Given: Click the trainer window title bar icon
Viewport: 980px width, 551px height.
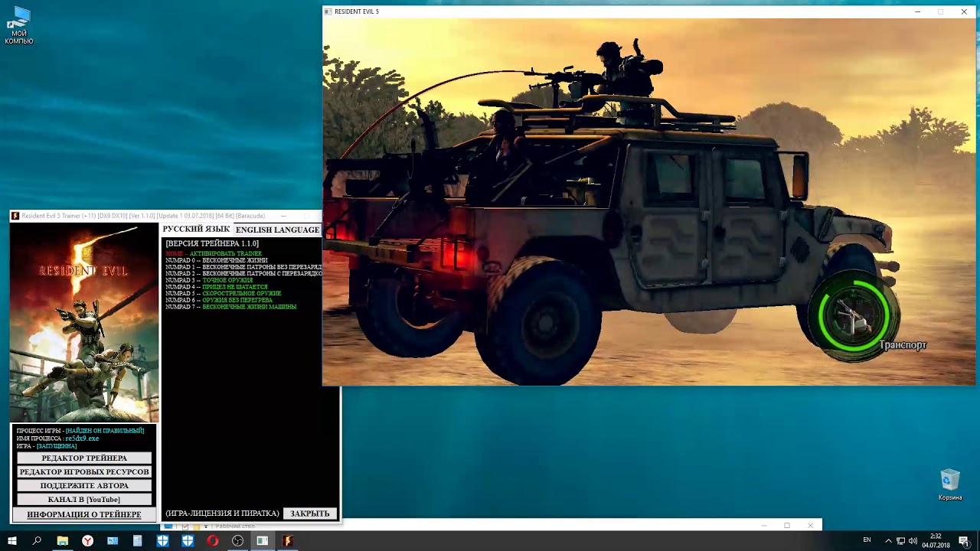Looking at the screenshot, I should [x=15, y=216].
